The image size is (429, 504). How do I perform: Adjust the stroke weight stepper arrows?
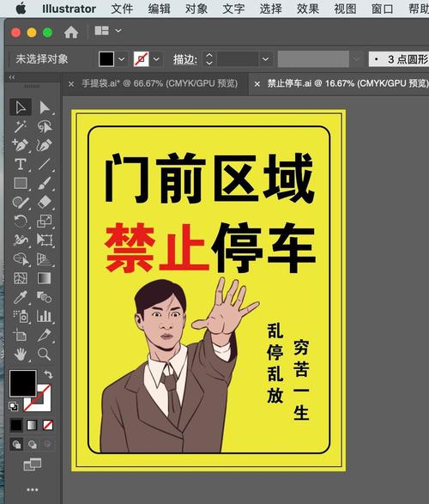209,59
